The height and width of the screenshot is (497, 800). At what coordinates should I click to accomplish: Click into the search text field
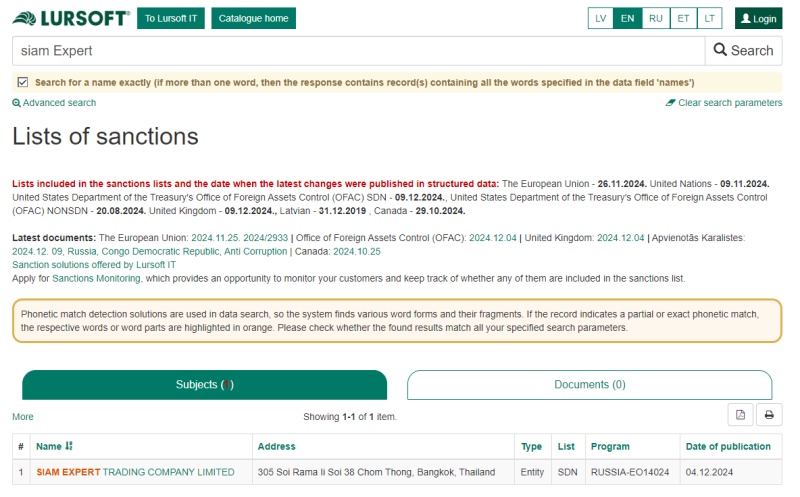pyautogui.click(x=358, y=50)
